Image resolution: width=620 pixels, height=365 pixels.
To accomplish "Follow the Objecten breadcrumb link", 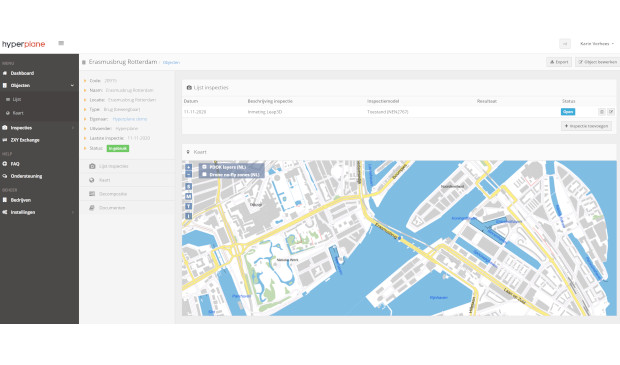I will pyautogui.click(x=171, y=62).
